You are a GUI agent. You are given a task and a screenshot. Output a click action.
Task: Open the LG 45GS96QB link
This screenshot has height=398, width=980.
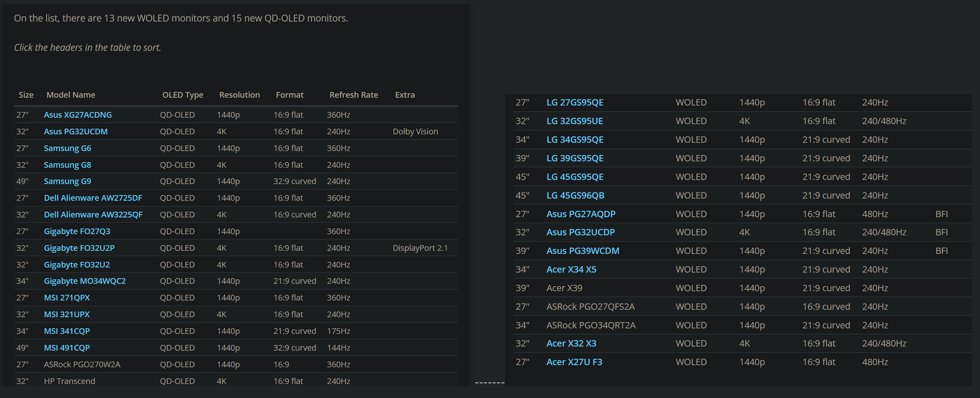pyautogui.click(x=575, y=195)
